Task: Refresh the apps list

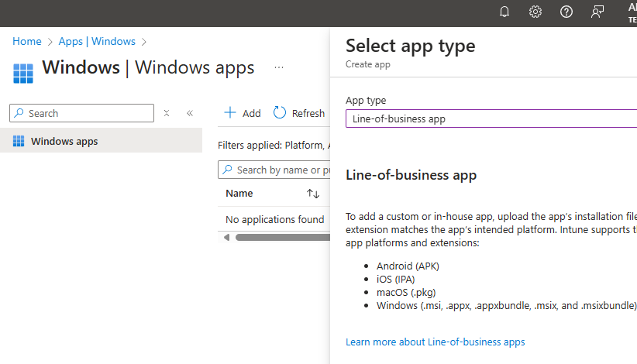Action: [x=299, y=113]
